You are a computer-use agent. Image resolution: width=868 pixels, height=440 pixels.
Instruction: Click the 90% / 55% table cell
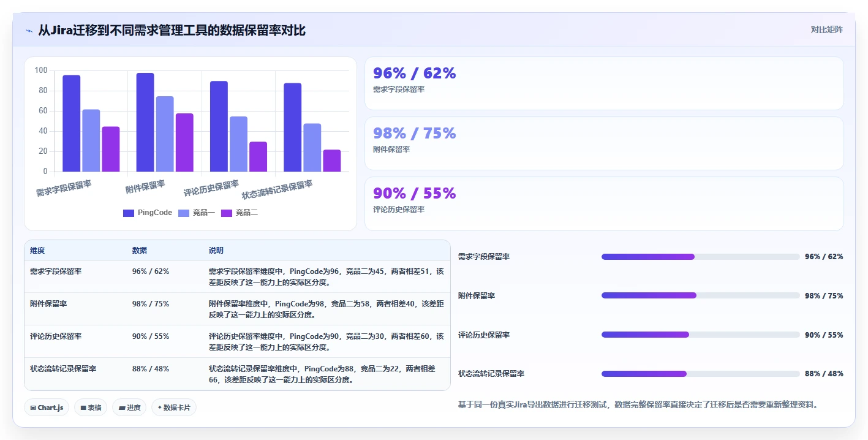pyautogui.click(x=151, y=336)
